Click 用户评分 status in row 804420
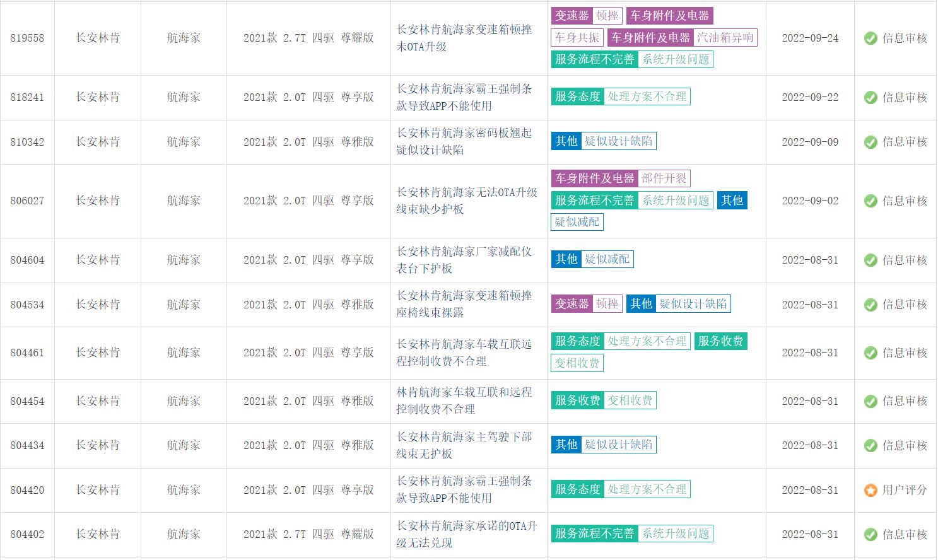 pos(905,490)
